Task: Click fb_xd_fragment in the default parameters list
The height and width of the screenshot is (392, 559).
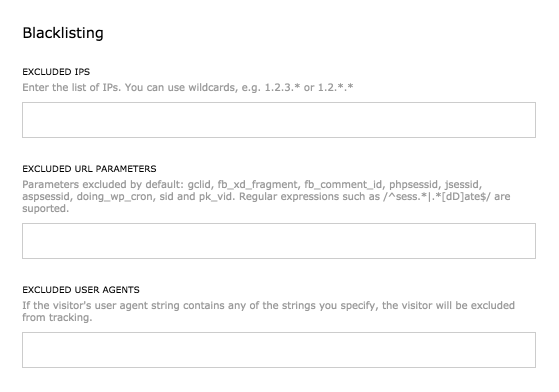Action: [x=257, y=185]
